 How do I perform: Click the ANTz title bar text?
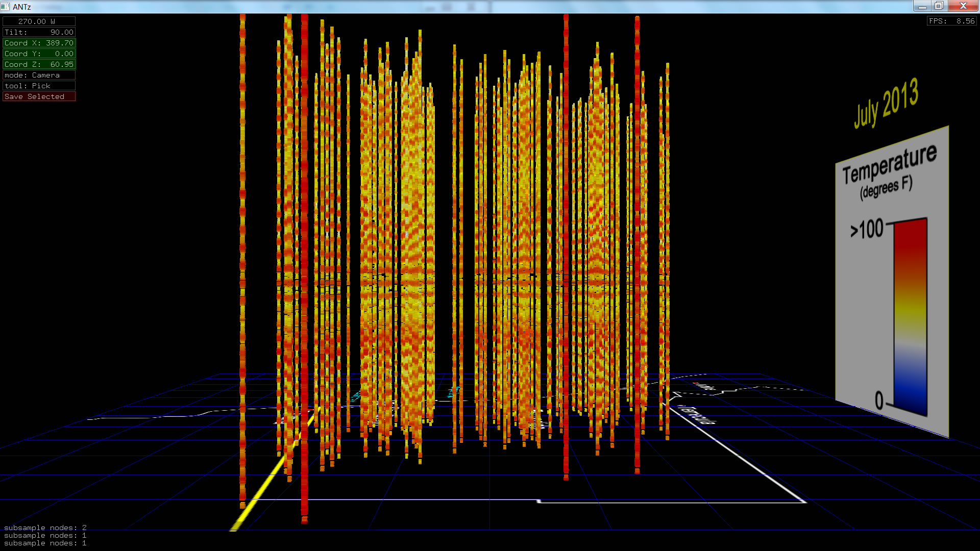(x=21, y=7)
